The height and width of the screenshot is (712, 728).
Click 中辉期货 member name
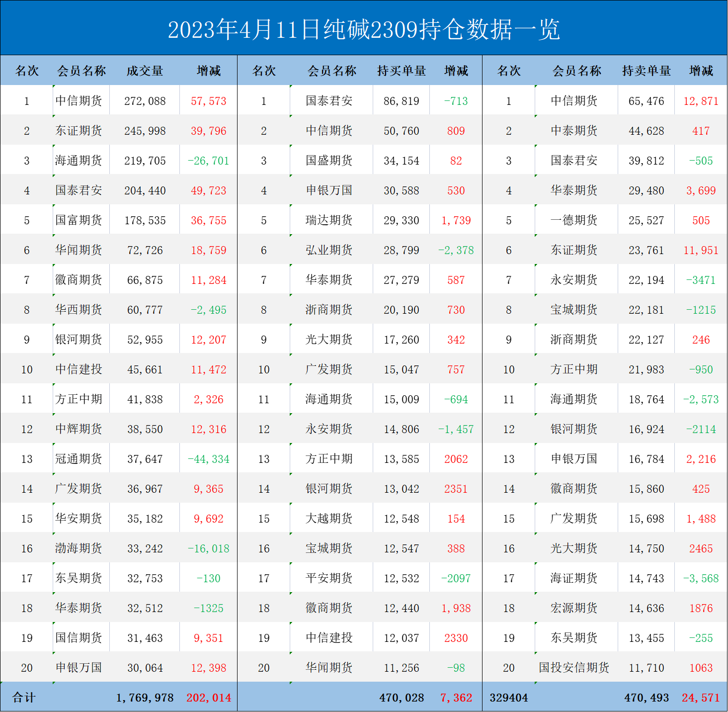tap(79, 429)
